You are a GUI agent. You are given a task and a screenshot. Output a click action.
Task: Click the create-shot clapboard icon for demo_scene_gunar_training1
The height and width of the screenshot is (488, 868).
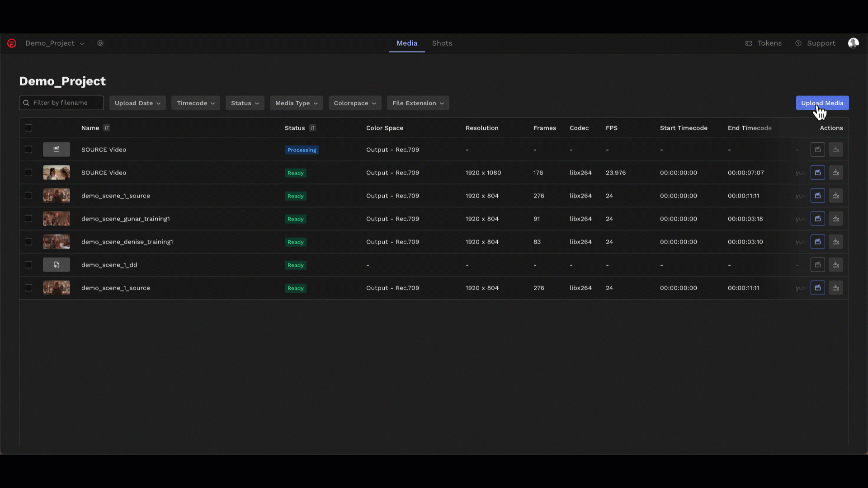click(x=817, y=219)
